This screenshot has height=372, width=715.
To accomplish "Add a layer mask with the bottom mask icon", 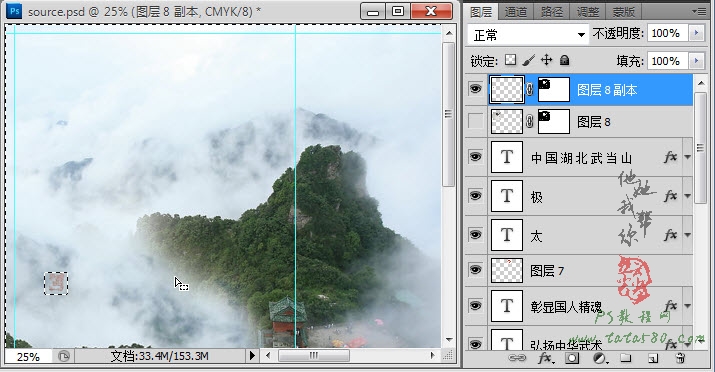I will point(572,358).
